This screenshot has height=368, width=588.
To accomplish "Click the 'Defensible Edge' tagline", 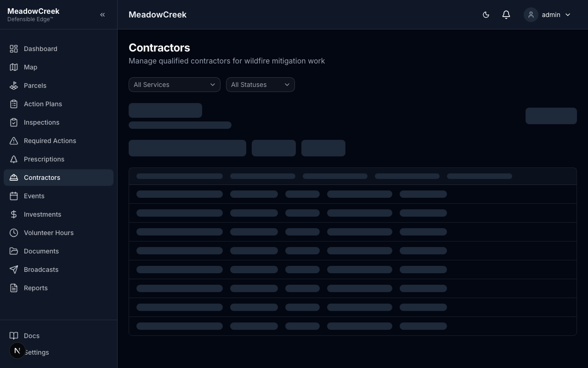I will tap(30, 19).
